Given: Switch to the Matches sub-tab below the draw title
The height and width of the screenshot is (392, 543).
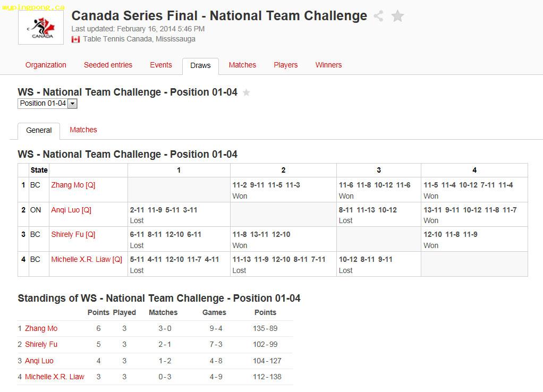Looking at the screenshot, I should coord(83,130).
